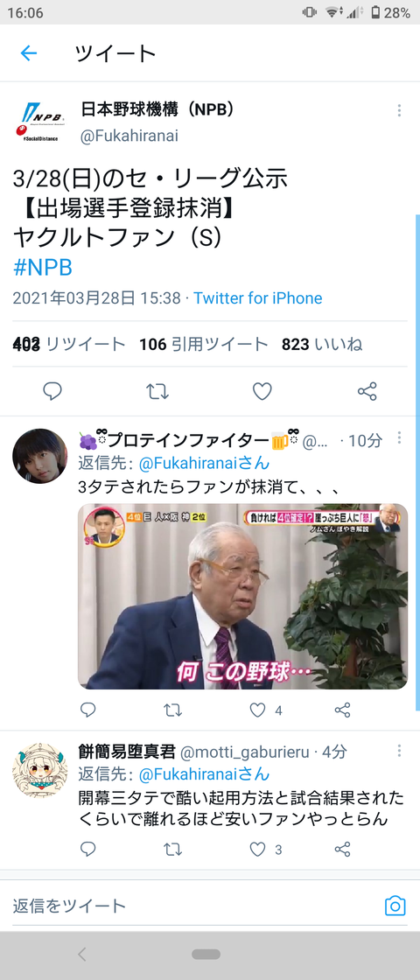Image resolution: width=420 pixels, height=980 pixels.
Task: Open the 何この野球 image in reply
Action: [x=242, y=596]
